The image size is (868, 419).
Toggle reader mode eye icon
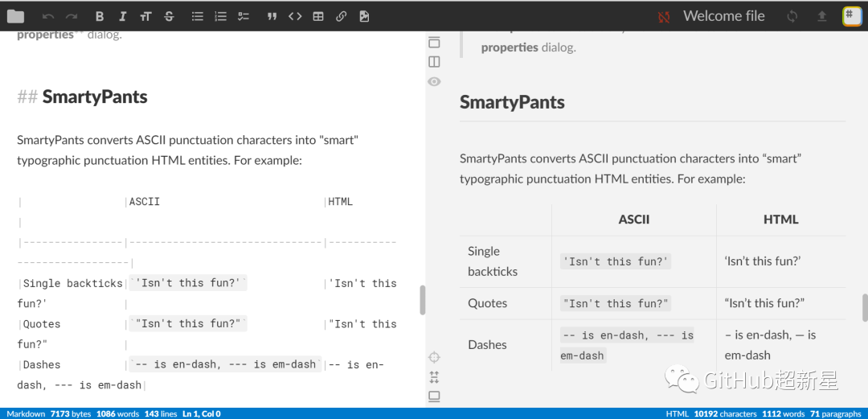click(x=435, y=81)
